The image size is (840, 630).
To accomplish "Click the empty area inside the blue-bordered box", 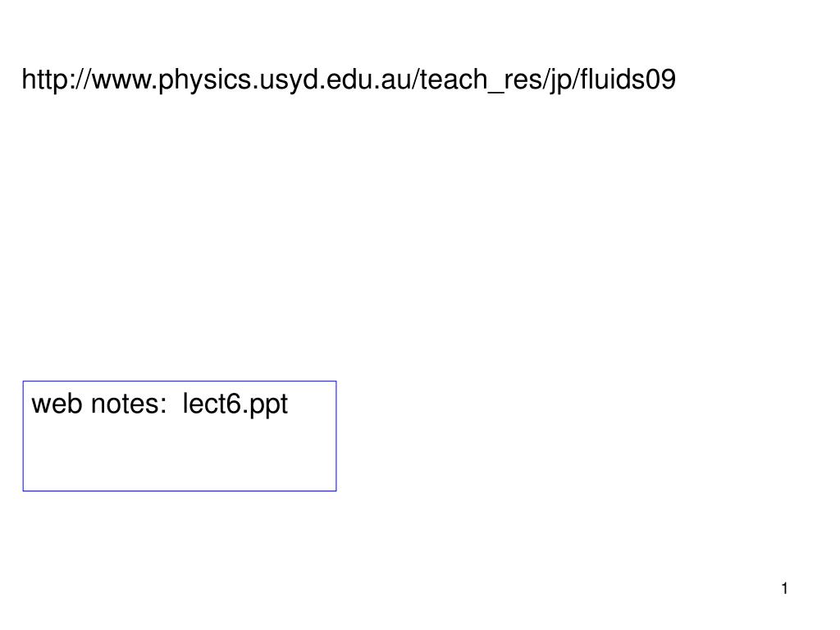I will coord(180,455).
